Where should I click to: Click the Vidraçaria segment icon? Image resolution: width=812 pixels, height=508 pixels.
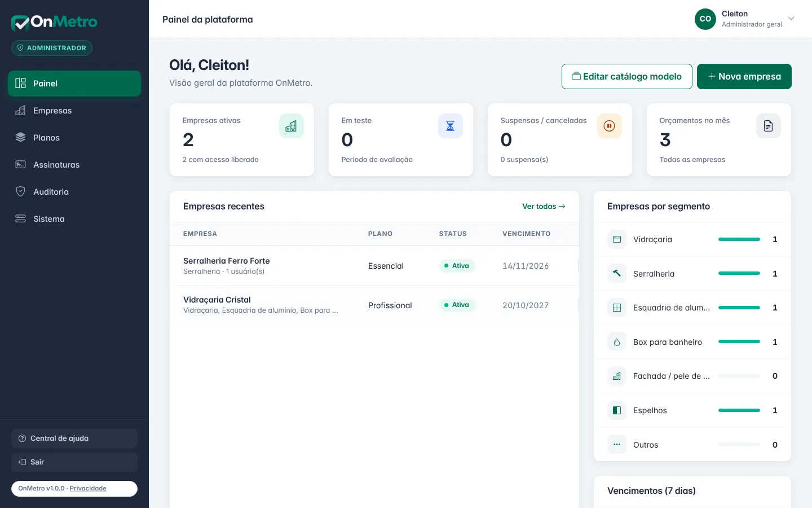pyautogui.click(x=617, y=239)
